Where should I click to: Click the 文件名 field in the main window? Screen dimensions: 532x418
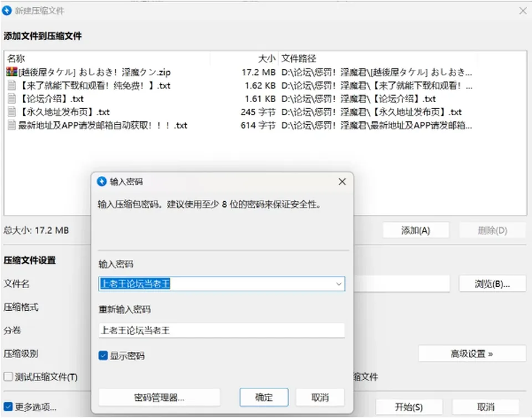point(402,284)
